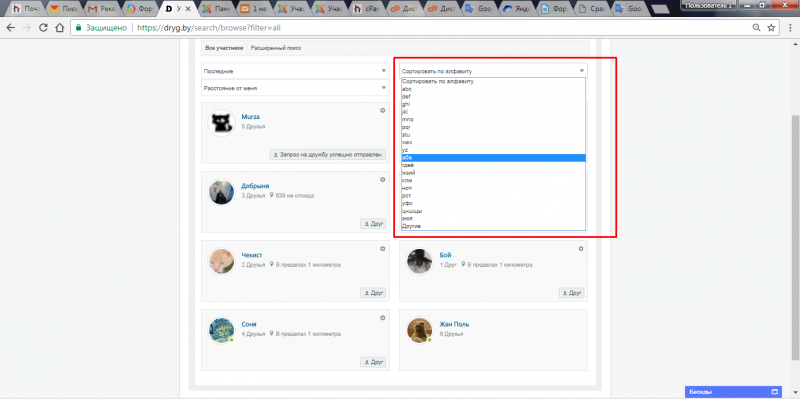Open the gear options for Murza
800x399 pixels.
point(382,111)
